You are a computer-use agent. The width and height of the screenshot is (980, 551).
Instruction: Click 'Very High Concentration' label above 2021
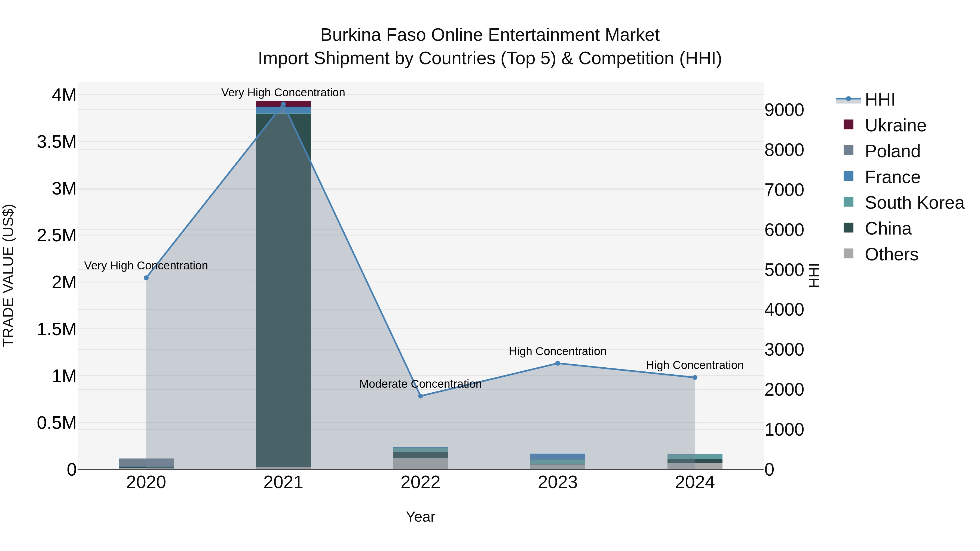tap(283, 93)
